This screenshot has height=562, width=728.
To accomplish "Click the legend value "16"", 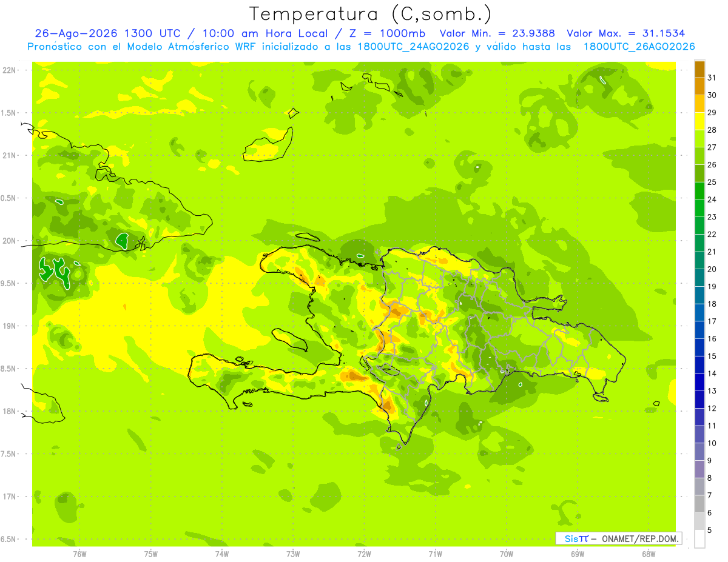I will click(712, 339).
